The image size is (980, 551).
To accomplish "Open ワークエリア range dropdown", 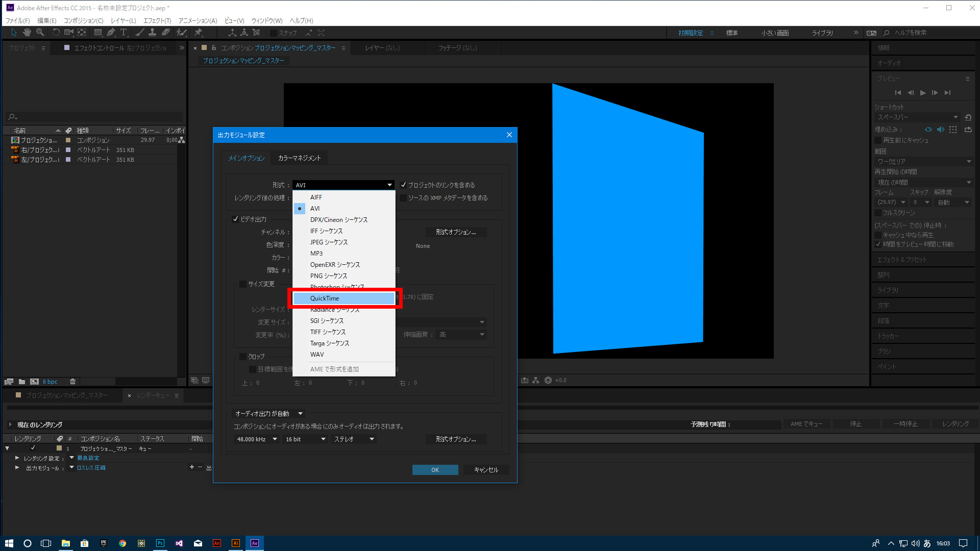I will [924, 162].
